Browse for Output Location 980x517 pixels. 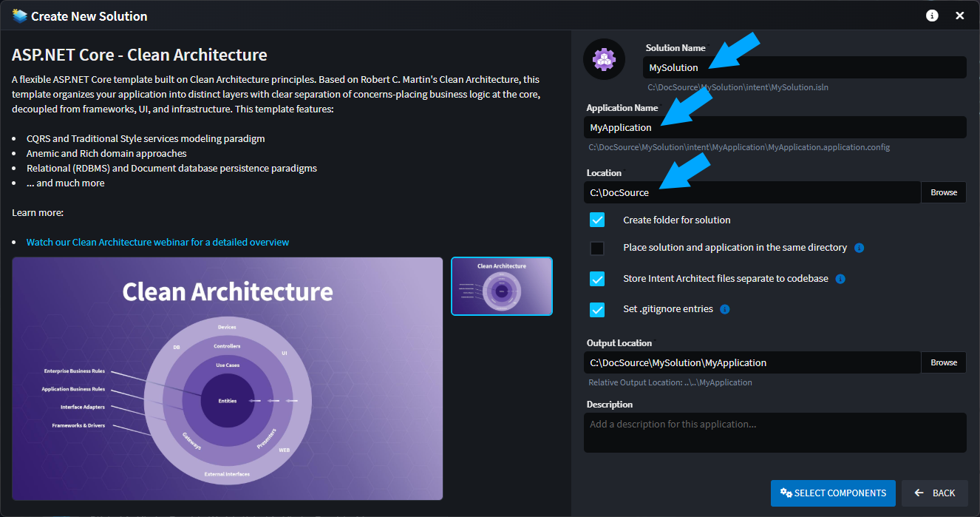[x=944, y=362]
